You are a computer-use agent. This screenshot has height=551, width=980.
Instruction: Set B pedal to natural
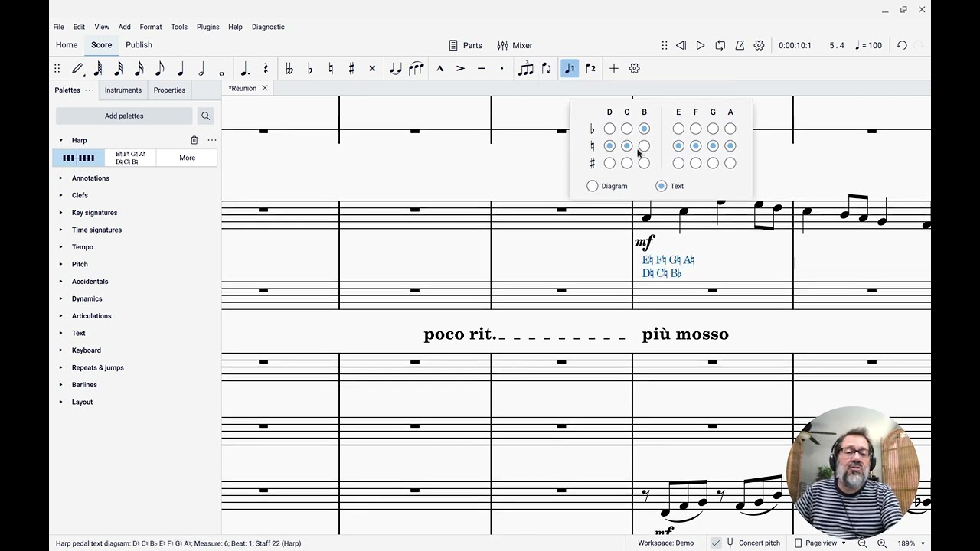coord(644,145)
